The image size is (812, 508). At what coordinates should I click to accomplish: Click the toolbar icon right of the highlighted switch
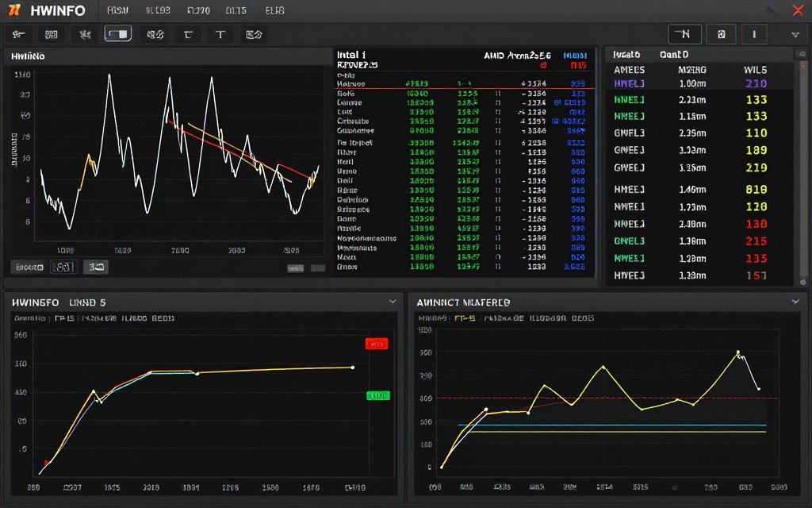155,35
